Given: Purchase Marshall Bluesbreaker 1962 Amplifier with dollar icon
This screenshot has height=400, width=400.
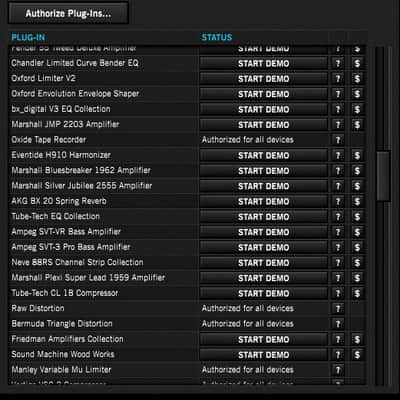Looking at the screenshot, I should [x=357, y=171].
